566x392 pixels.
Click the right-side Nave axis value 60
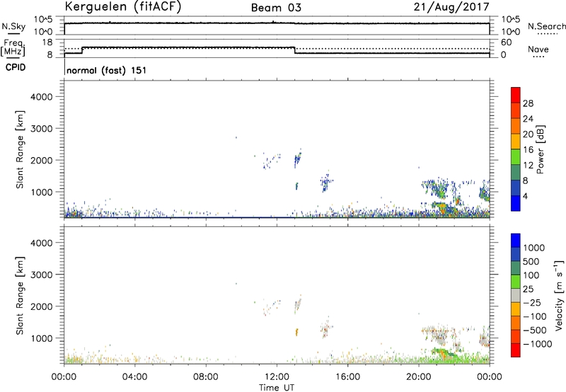click(x=507, y=42)
